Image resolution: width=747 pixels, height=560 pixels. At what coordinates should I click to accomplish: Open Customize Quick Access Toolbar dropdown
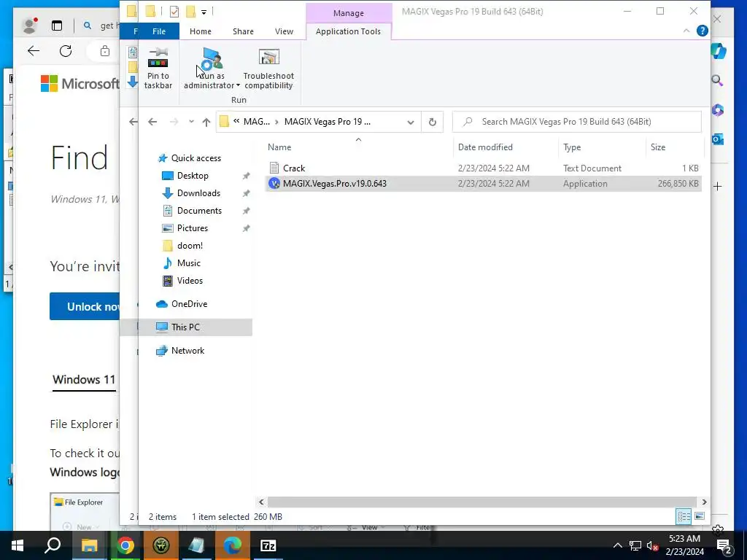click(x=204, y=12)
